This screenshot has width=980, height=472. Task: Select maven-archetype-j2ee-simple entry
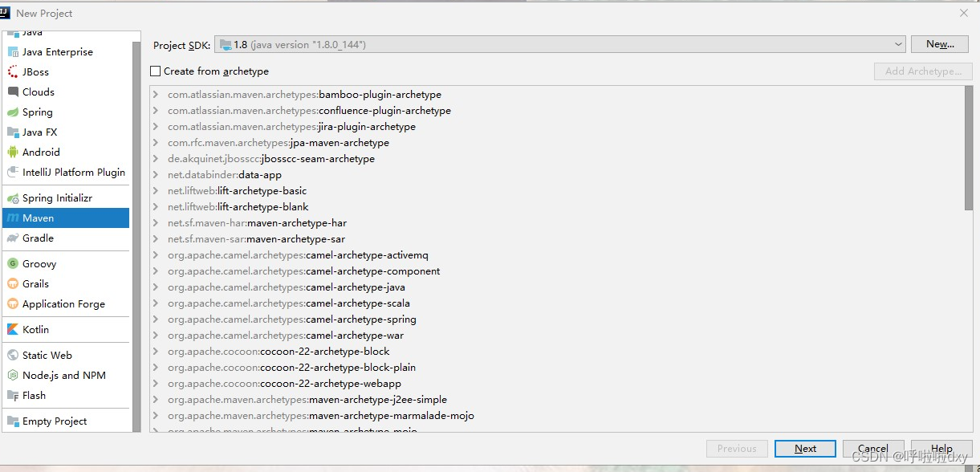[x=307, y=399]
